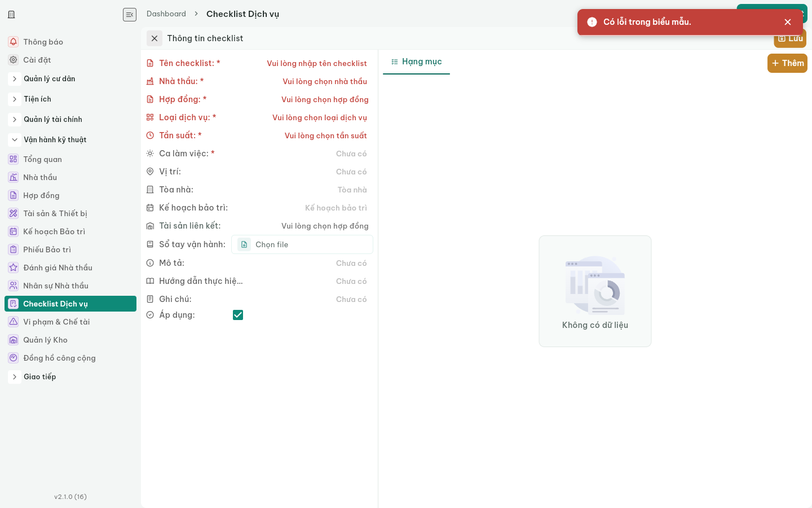Click the file icon in Chọn file field
The width and height of the screenshot is (812, 508).
point(244,244)
